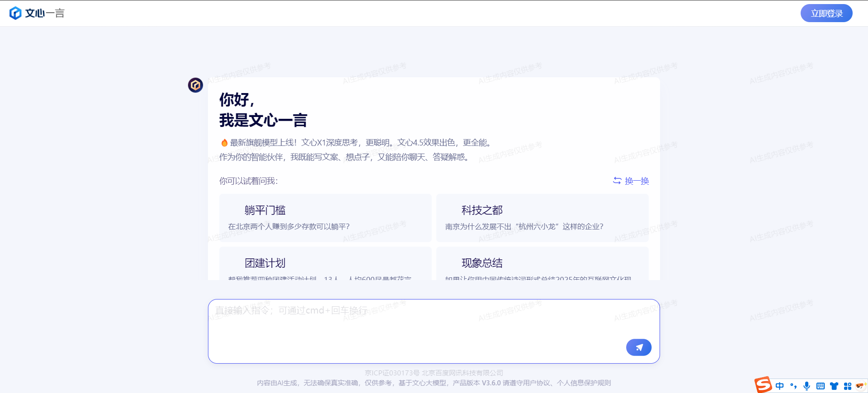
Task: Click the 立即登录 login button
Action: 826,13
